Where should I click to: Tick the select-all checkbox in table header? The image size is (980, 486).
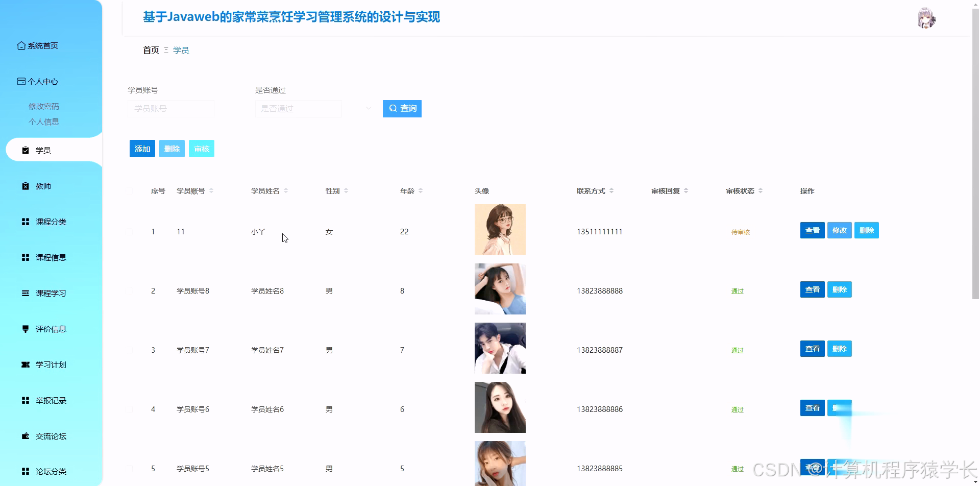130,190
